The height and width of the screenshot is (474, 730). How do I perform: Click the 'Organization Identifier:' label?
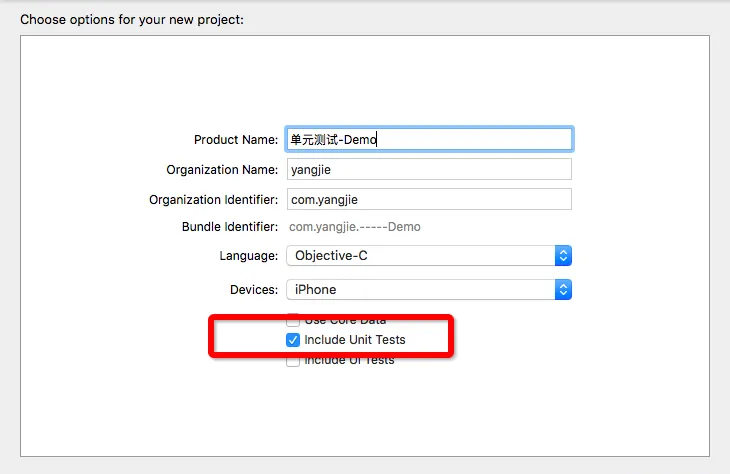tap(213, 200)
